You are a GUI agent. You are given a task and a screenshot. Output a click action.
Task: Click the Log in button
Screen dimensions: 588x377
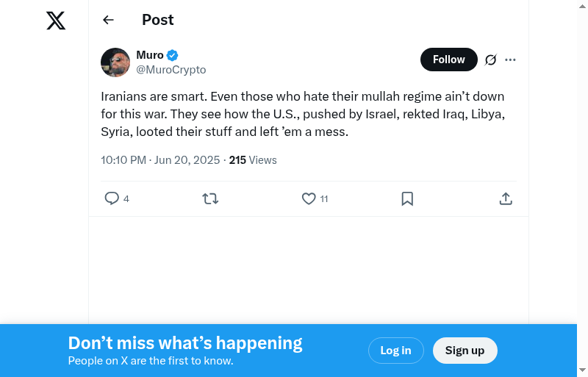tap(395, 351)
